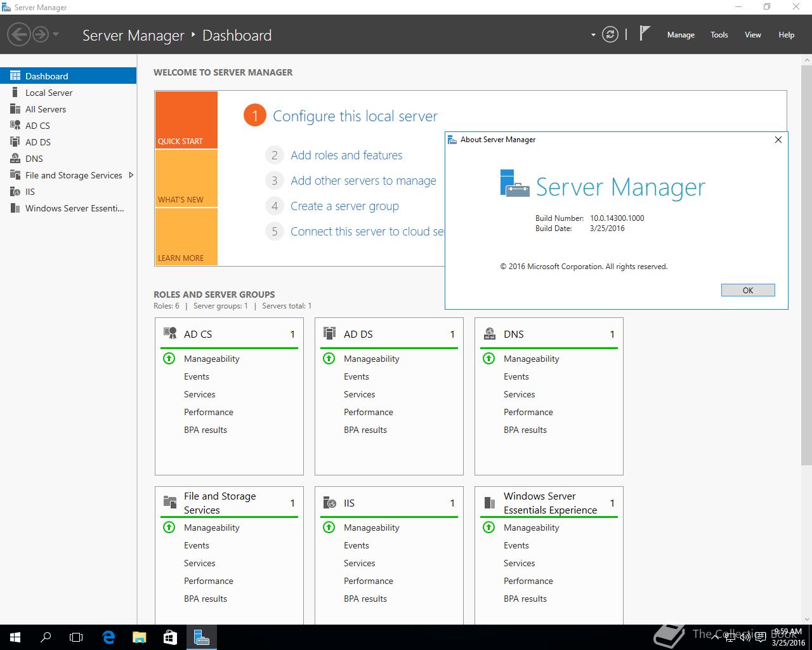Close the About Server Manager dialog
Screen dimensions: 812x650
point(778,140)
